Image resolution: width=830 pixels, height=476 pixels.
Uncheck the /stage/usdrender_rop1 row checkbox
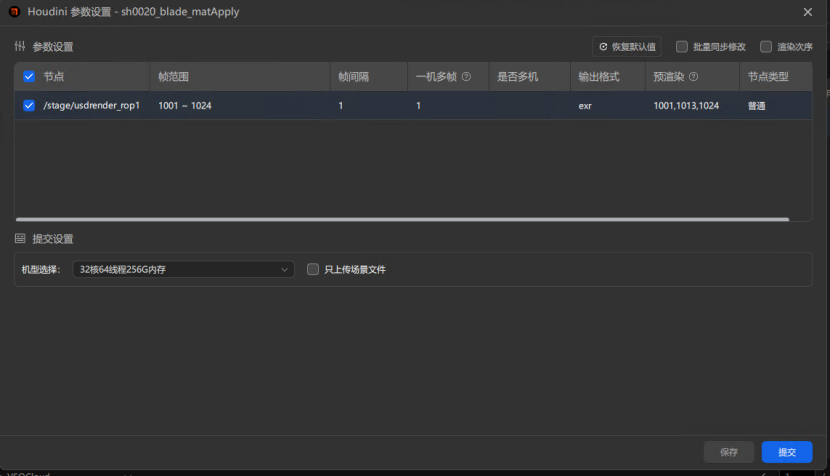point(29,105)
